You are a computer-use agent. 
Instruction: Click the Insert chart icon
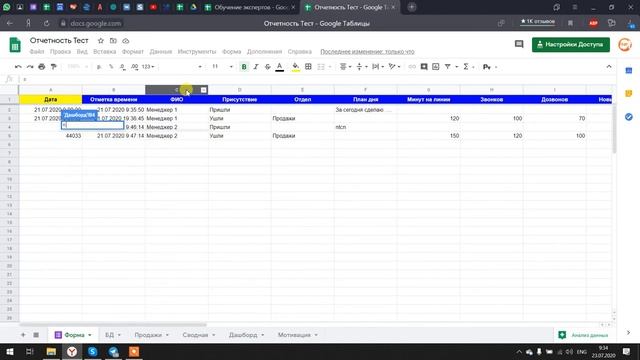click(436, 67)
